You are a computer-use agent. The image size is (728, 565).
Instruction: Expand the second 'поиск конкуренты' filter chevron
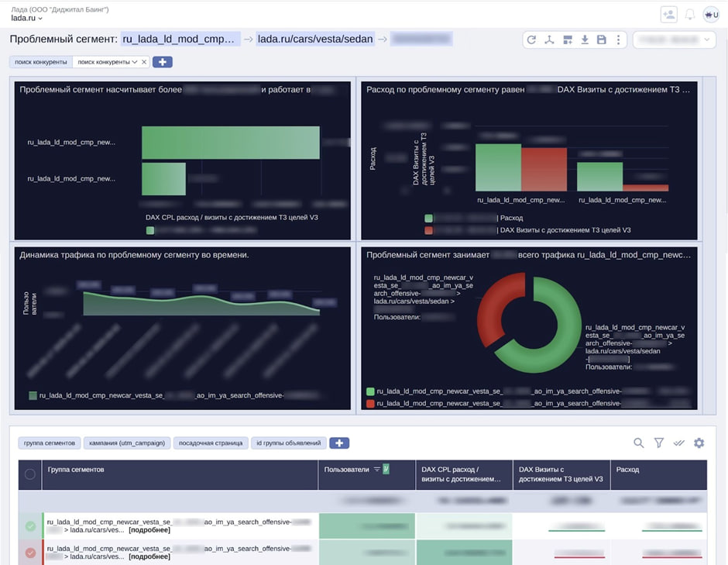(x=135, y=62)
